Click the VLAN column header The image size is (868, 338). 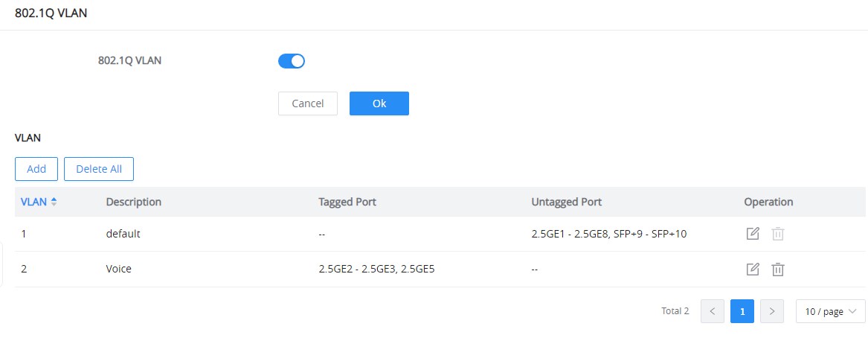click(33, 202)
